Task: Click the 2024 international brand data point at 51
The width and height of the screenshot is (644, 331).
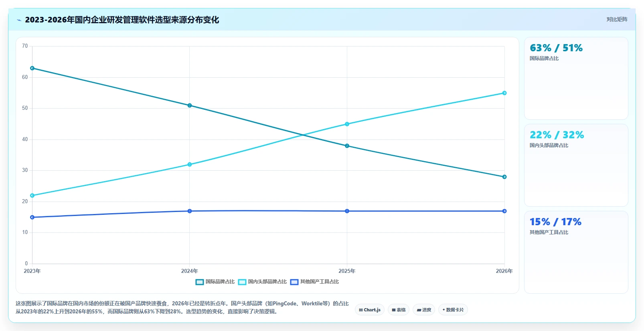Action: pyautogui.click(x=190, y=105)
